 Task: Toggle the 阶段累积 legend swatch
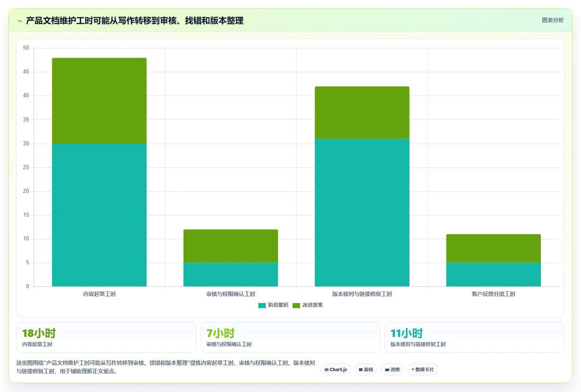262,306
